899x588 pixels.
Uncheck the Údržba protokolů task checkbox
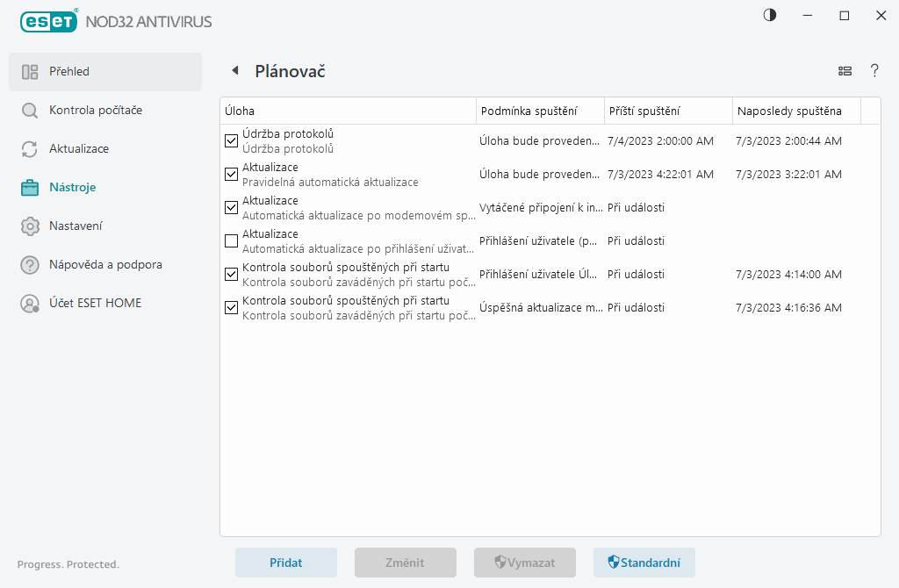click(232, 140)
